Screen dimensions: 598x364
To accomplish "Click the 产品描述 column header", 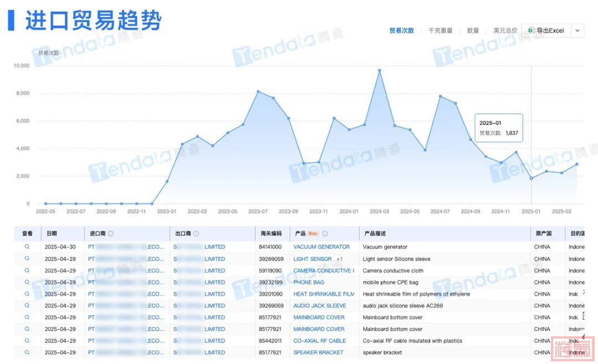I will click(375, 233).
